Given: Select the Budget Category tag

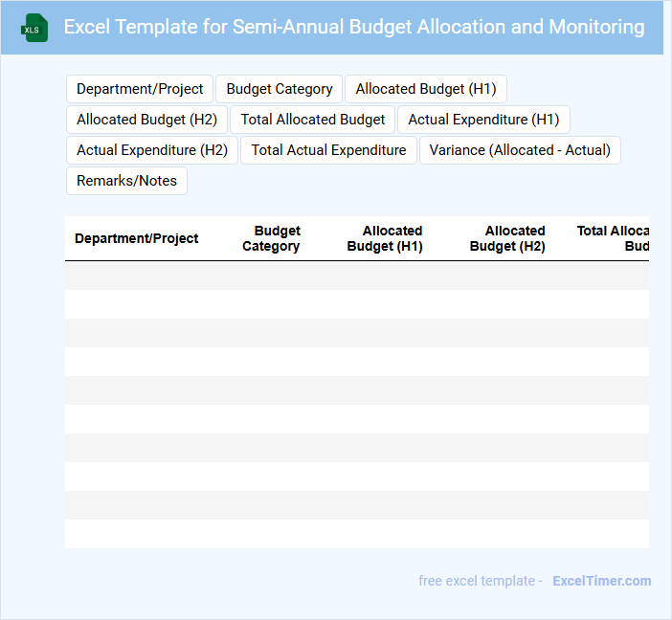Looking at the screenshot, I should point(280,89).
